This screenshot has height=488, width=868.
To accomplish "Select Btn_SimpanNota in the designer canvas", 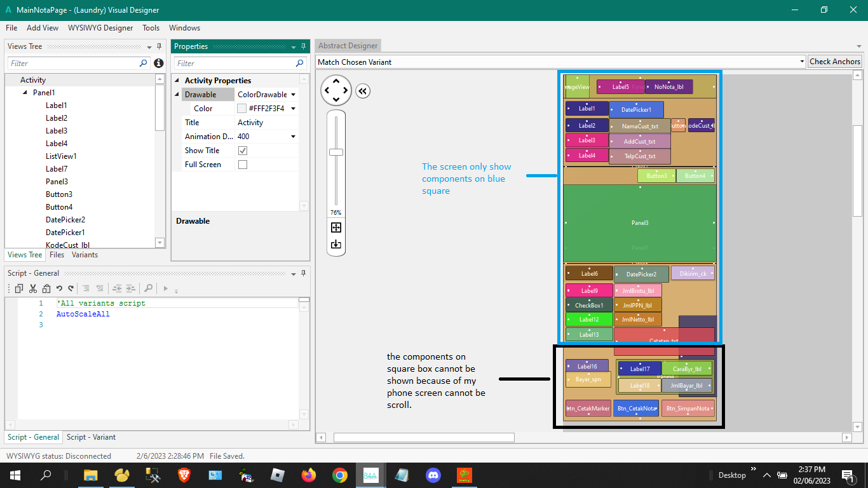I will pos(688,409).
